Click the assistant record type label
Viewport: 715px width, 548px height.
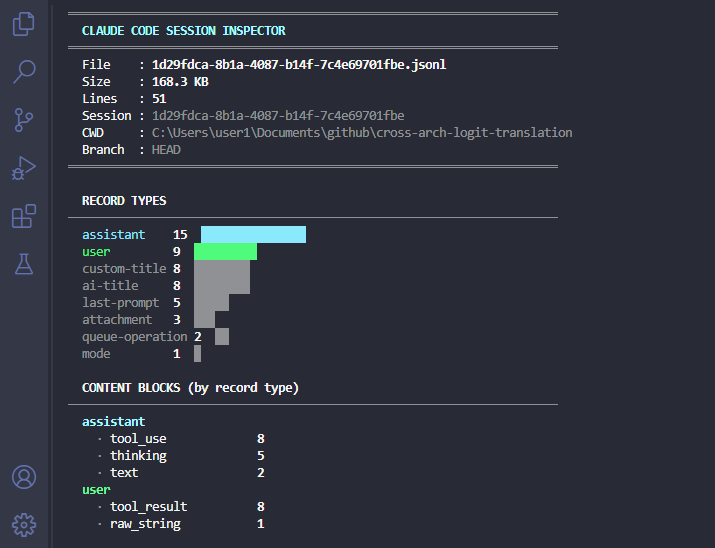point(114,234)
